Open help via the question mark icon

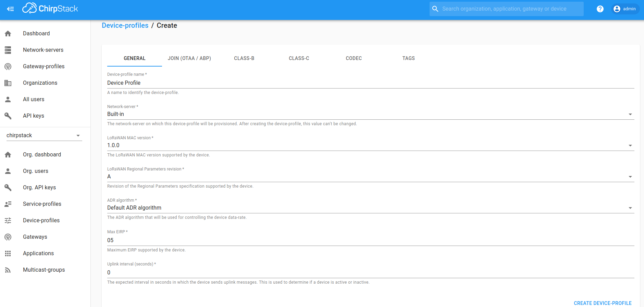point(600,9)
